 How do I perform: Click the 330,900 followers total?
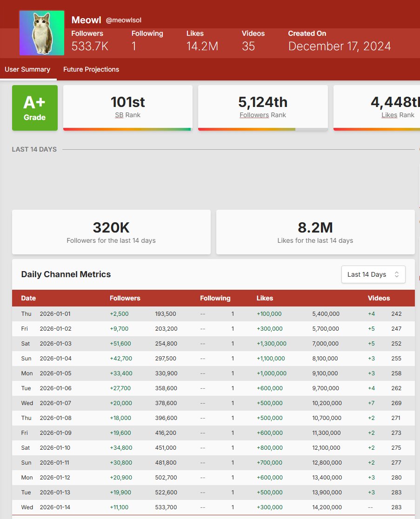(166, 373)
